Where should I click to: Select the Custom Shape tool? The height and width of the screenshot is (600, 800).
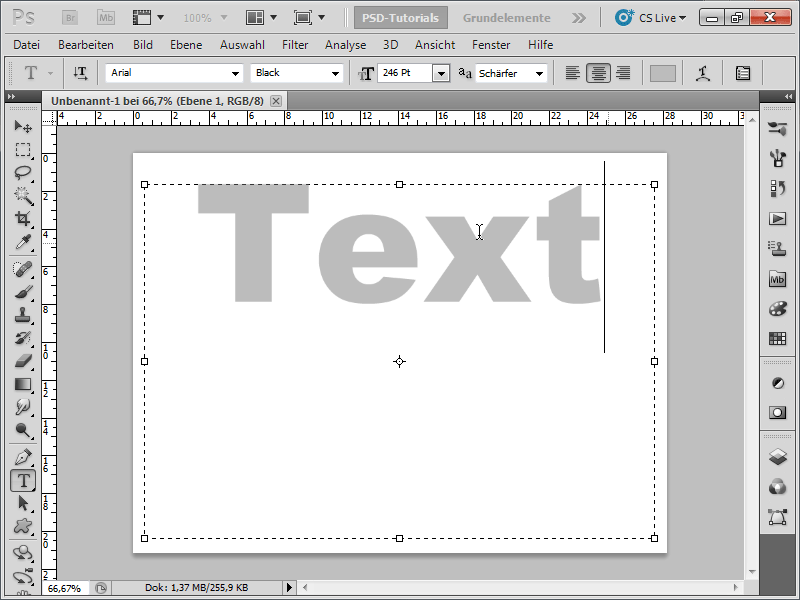point(23,526)
